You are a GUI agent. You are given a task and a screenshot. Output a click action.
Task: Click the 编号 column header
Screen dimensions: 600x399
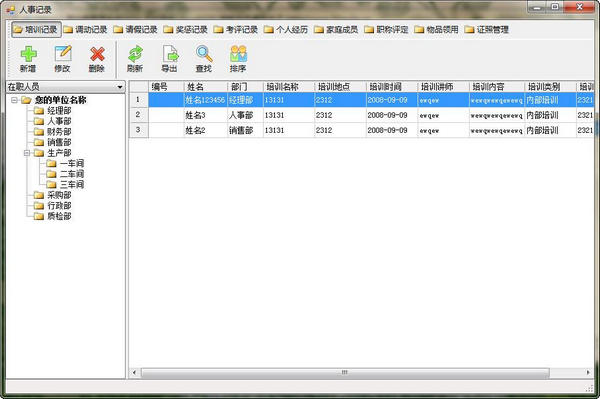166,87
